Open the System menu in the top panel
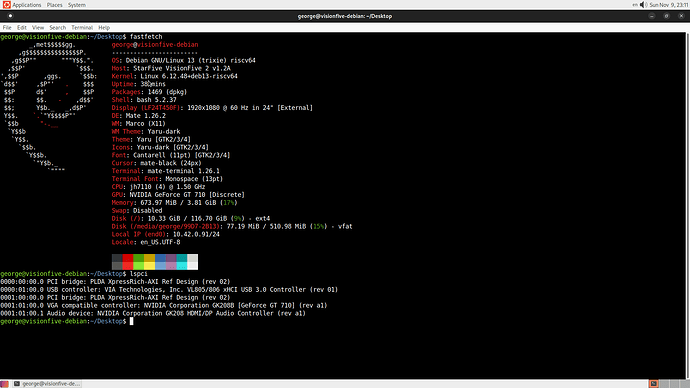Image resolution: width=690 pixels, height=388 pixels. coord(77,5)
